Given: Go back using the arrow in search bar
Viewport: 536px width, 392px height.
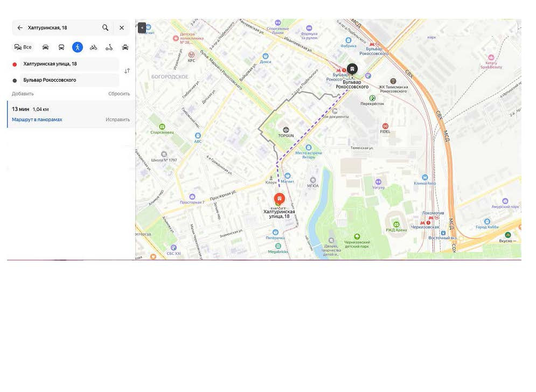Looking at the screenshot, I should (x=20, y=27).
